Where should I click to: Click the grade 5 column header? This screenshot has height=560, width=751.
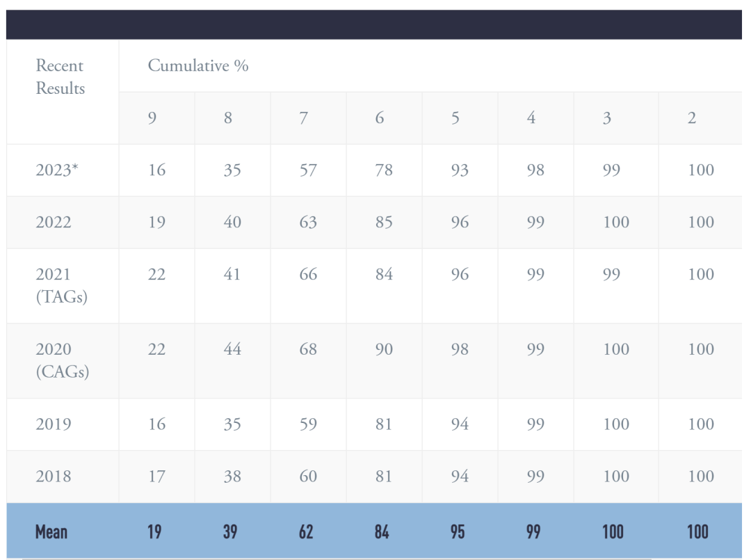(x=460, y=118)
